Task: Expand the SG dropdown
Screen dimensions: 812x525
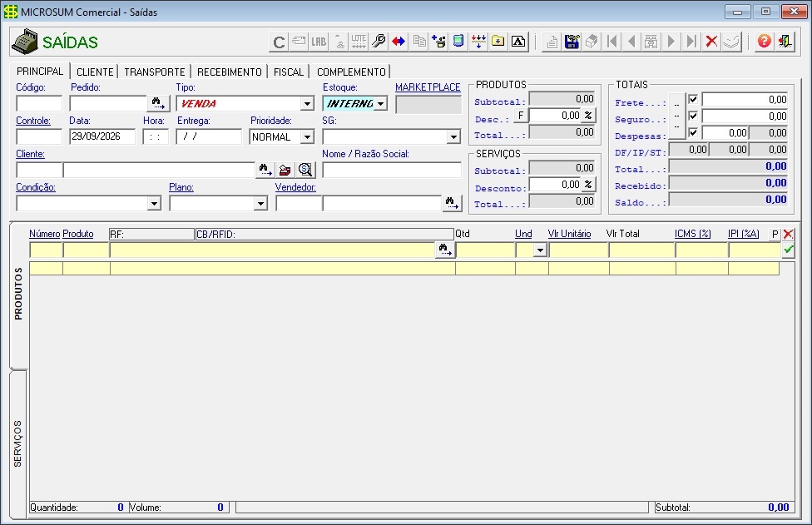Action: [x=453, y=137]
